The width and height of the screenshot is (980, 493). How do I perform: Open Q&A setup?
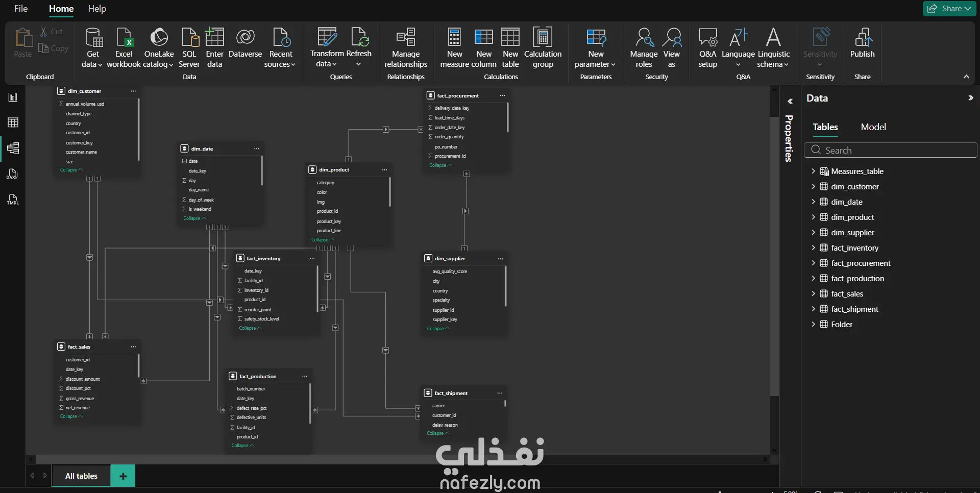tap(708, 47)
